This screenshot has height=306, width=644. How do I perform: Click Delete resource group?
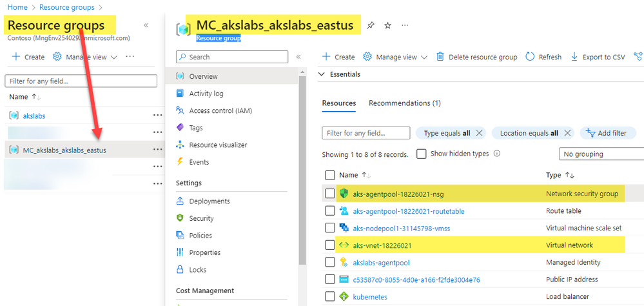(x=476, y=57)
